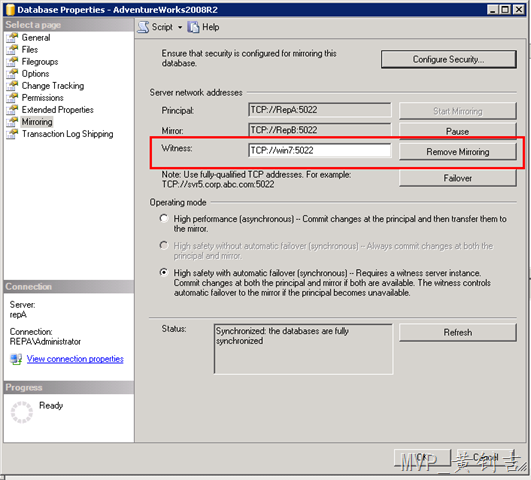Viewport: 531px width, 480px height.
Task: Select High safety without automatic failover option
Action: (164, 245)
